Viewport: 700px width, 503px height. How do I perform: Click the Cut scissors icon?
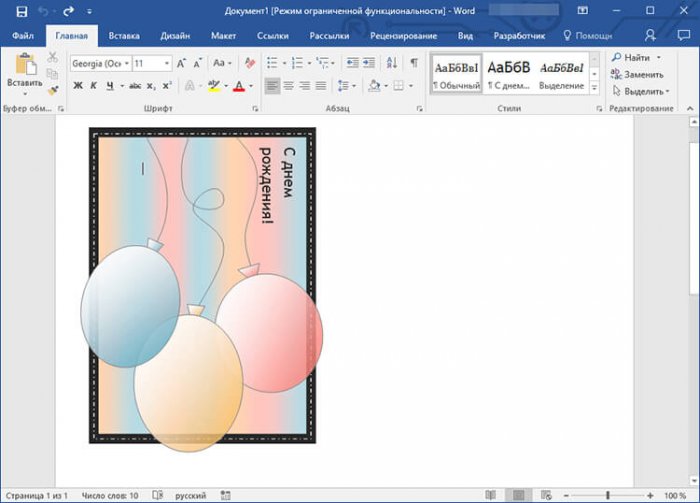coord(52,58)
